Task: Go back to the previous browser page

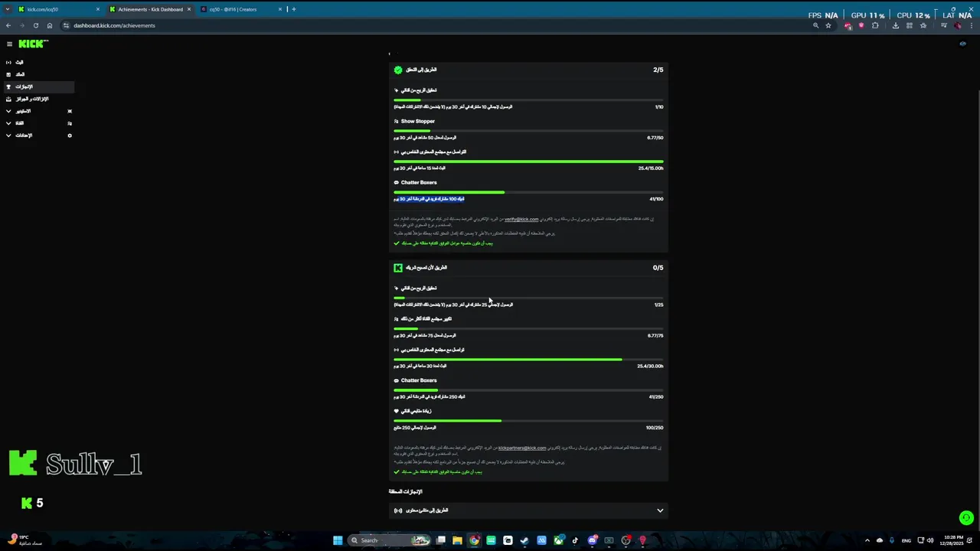Action: (8, 25)
